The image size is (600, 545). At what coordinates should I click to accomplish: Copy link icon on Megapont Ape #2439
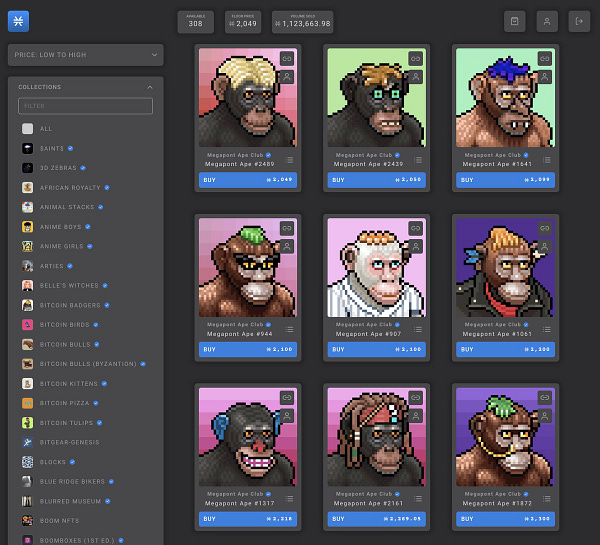coord(416,59)
